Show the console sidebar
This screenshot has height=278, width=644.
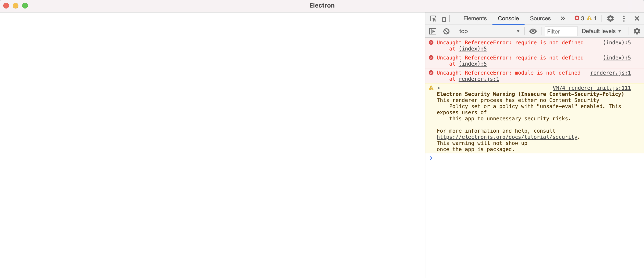click(x=433, y=31)
